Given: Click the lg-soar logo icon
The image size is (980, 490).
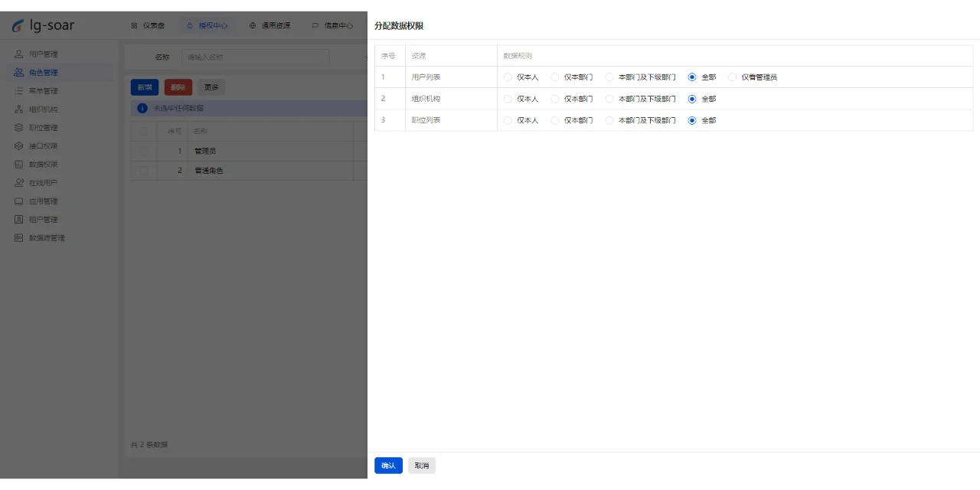Looking at the screenshot, I should (18, 26).
